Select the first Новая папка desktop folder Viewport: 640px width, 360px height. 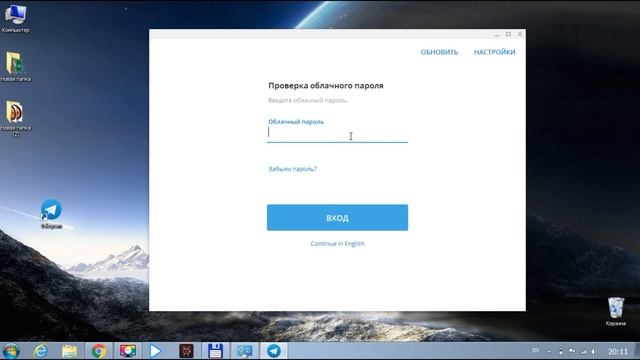click(x=16, y=67)
